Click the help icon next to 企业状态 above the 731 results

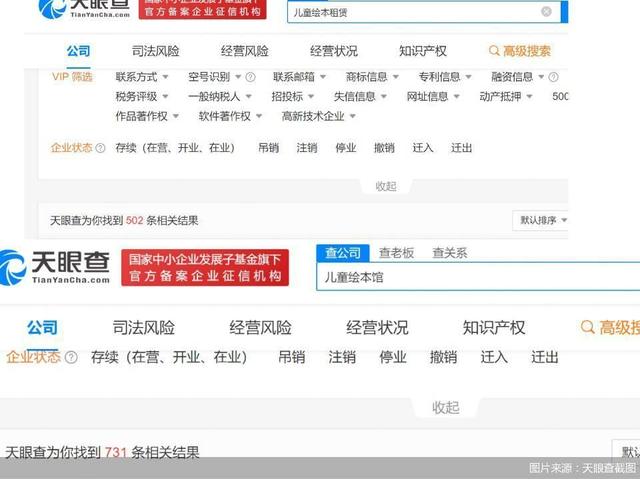pyautogui.click(x=71, y=357)
